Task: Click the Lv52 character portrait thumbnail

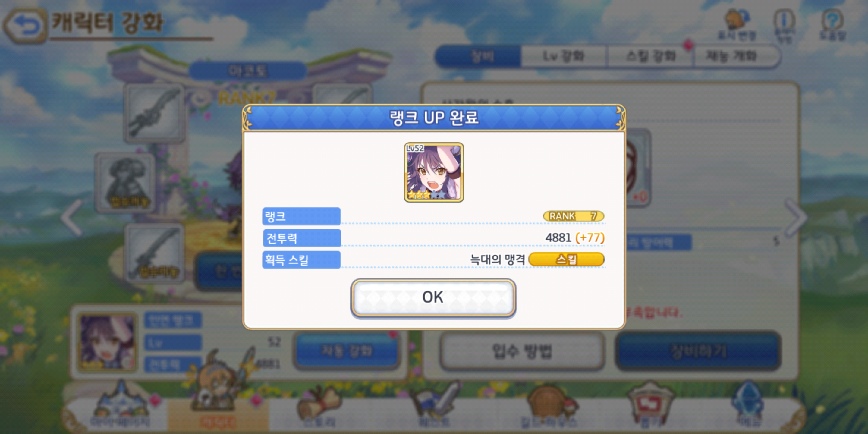Action: [x=434, y=172]
